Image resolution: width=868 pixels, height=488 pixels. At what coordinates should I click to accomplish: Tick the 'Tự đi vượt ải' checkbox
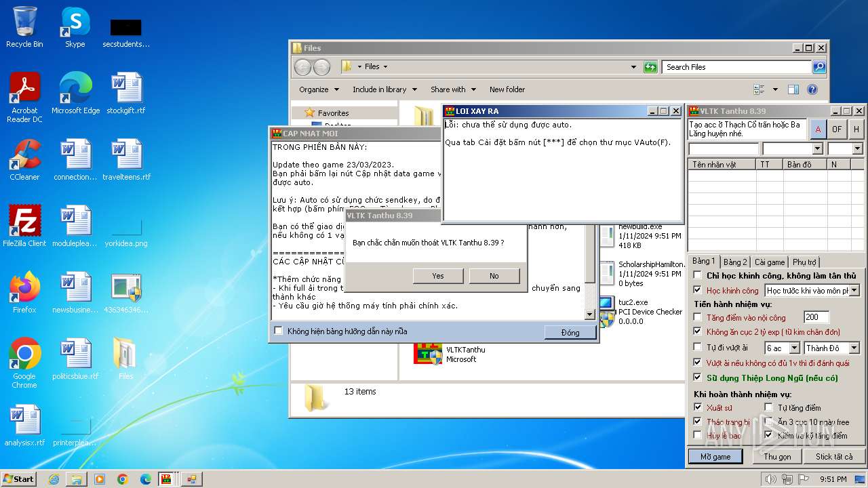[697, 348]
